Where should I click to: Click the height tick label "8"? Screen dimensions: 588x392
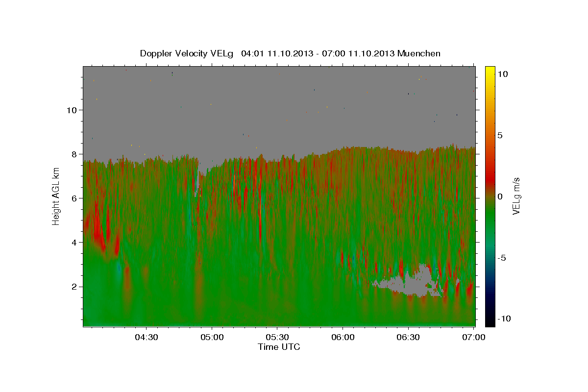coord(75,154)
